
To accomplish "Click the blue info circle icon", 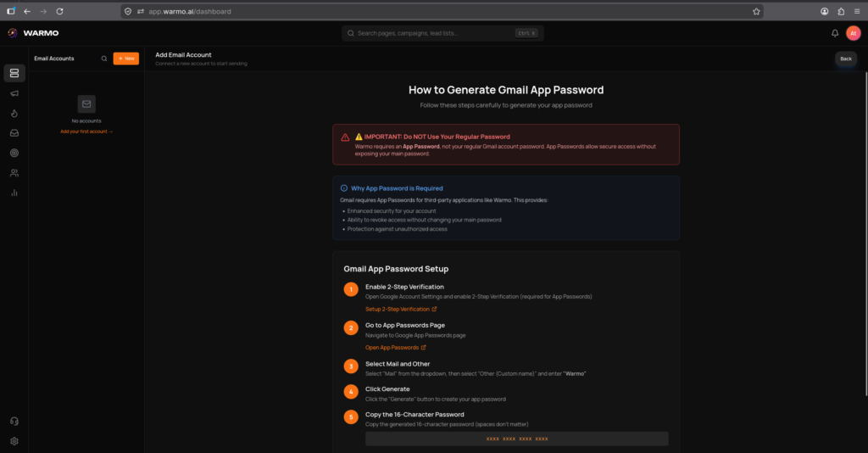I will point(344,188).
